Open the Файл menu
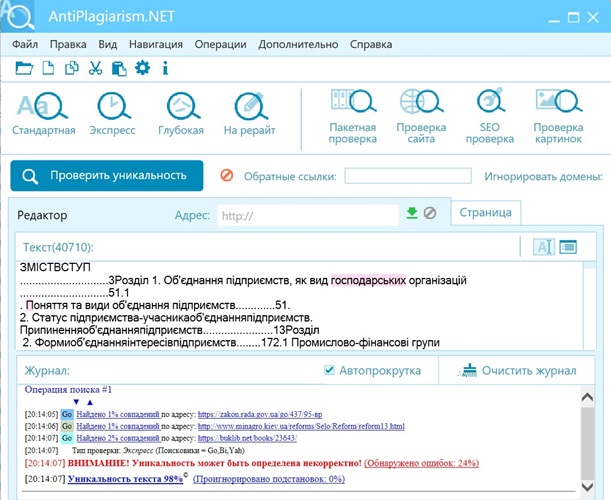Viewport: 611px width, 500px height. 25,44
